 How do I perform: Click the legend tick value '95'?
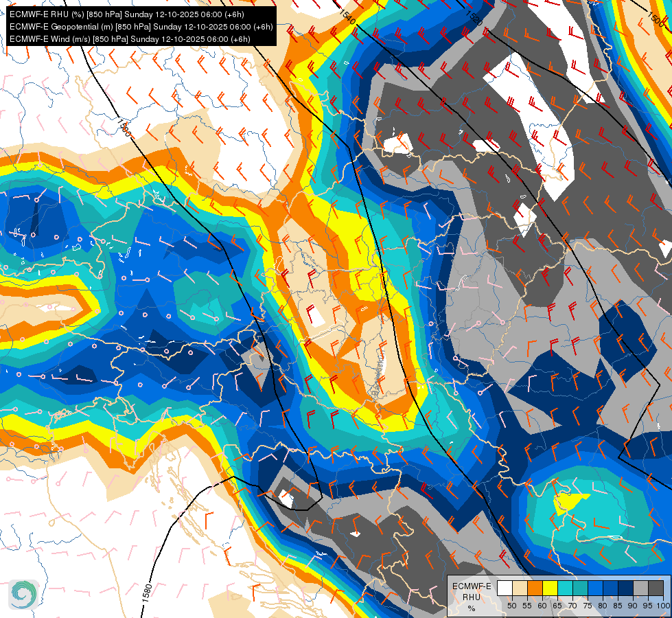click(x=648, y=606)
